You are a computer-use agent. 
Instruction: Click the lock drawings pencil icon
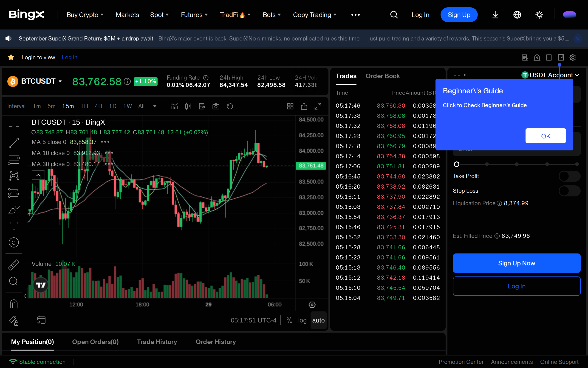click(13, 321)
